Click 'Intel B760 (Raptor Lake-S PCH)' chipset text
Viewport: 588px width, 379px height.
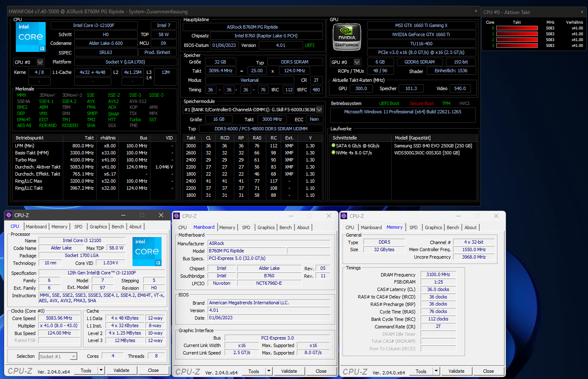(266, 36)
